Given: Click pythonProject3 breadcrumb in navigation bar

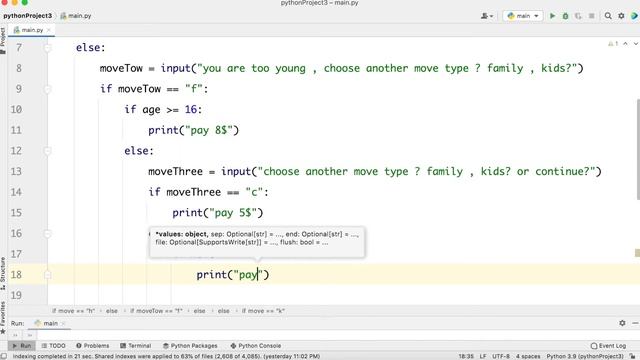Looking at the screenshot, I should [27, 16].
